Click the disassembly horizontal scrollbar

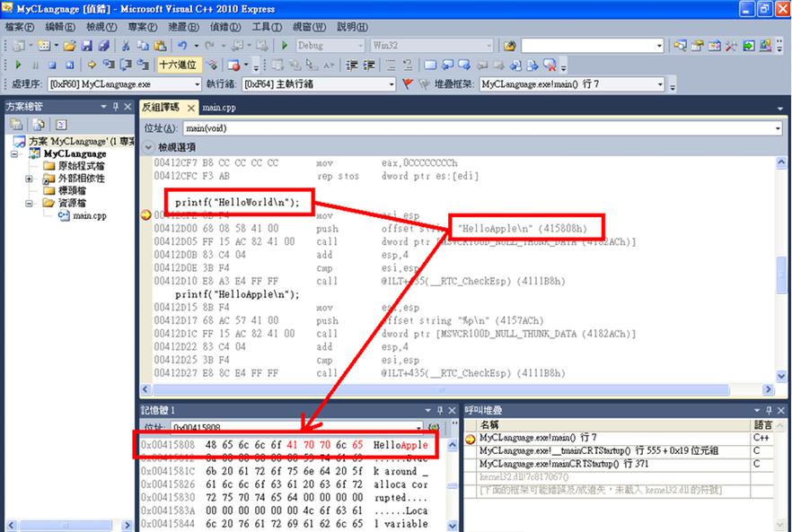[x=440, y=389]
